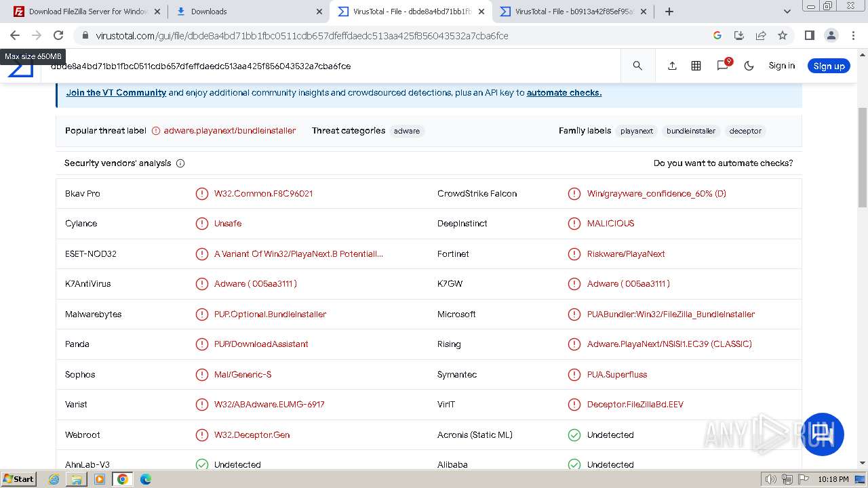Screen dimensions: 868x488
Task: Click the VirusTotal logo icon
Action: coord(21,68)
